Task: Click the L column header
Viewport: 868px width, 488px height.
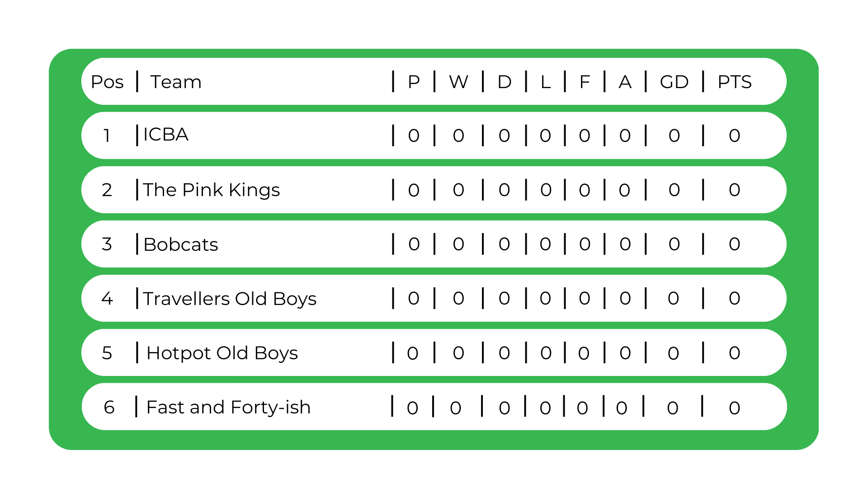Action: 545,82
